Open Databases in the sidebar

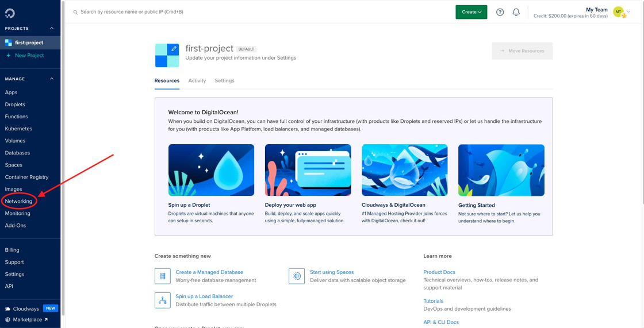(17, 153)
